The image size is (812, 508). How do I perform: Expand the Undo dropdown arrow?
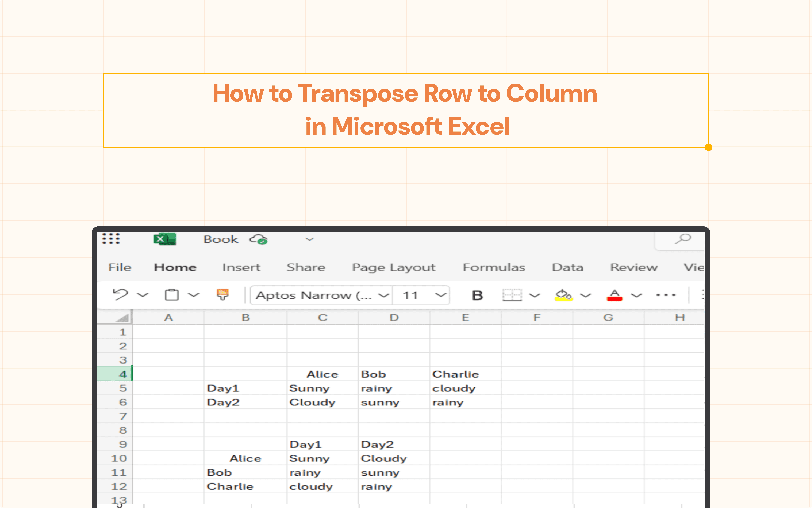(x=143, y=295)
